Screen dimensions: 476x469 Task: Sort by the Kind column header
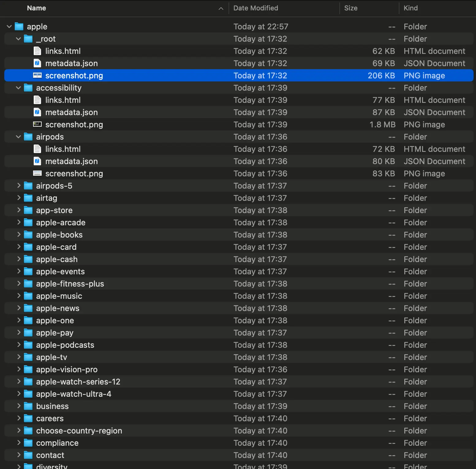point(411,8)
